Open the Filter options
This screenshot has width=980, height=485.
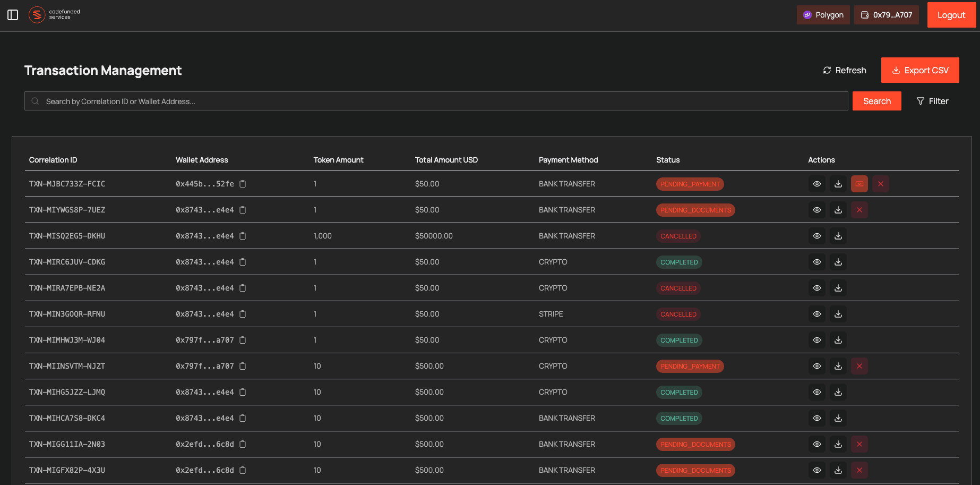click(x=932, y=101)
